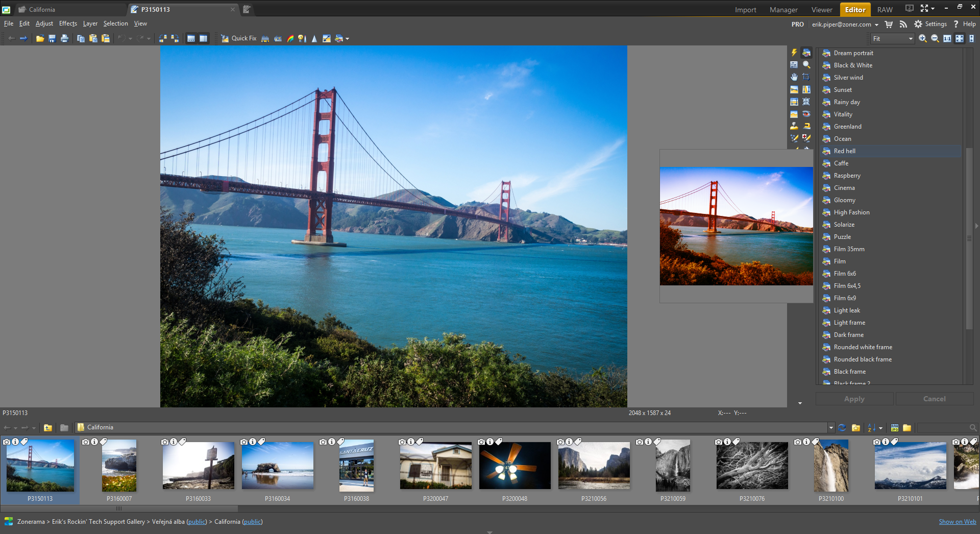
Task: Click the Quick Fix button
Action: (x=238, y=38)
